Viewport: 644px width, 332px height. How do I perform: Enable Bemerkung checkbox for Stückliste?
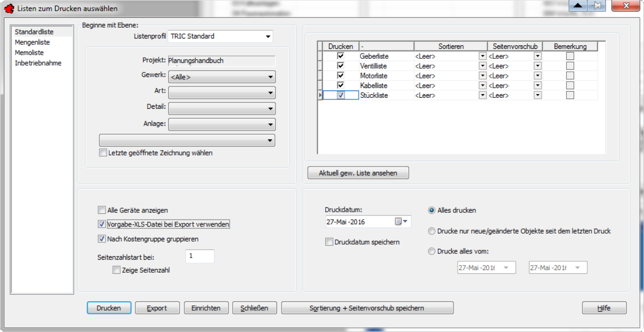tap(570, 95)
